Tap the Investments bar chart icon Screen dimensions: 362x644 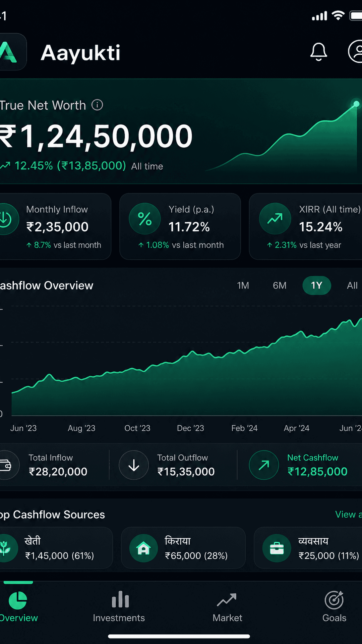(x=120, y=599)
